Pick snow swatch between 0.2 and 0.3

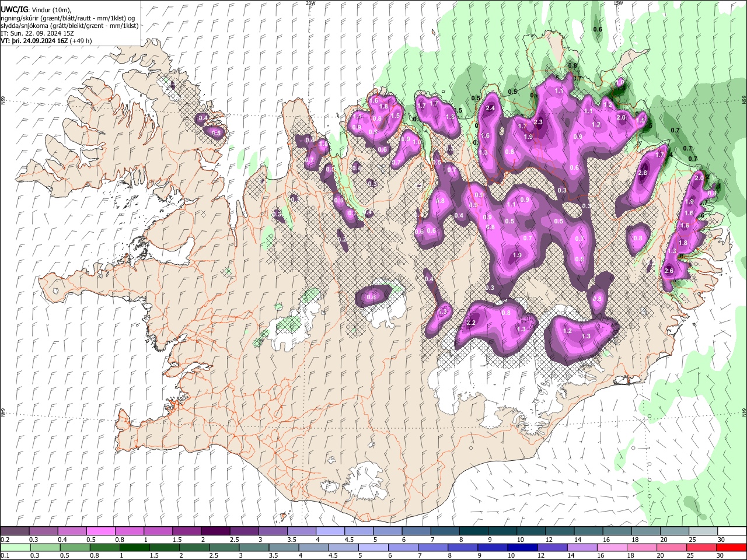pos(15,531)
